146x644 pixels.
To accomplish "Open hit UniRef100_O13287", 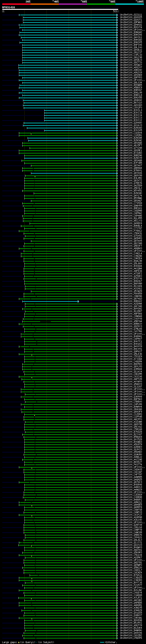I will [x=131, y=387].
